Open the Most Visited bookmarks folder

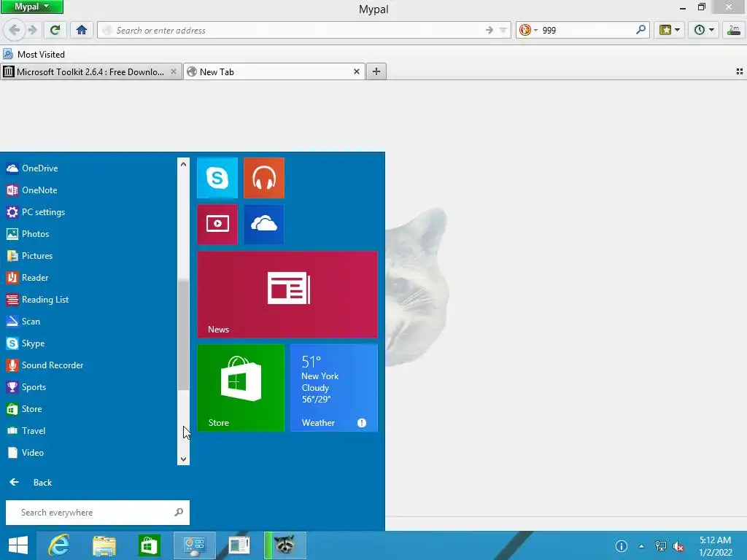click(x=34, y=54)
